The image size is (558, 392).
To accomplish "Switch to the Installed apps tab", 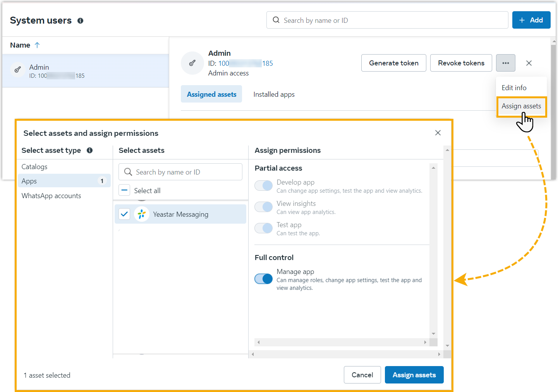I will click(x=274, y=94).
